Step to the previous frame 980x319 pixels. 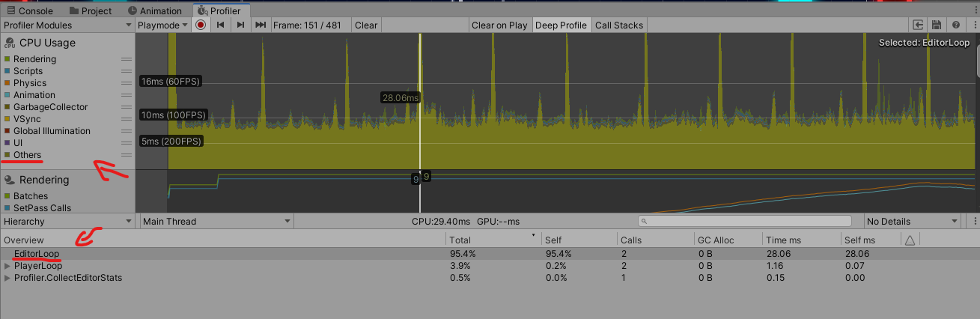pyautogui.click(x=221, y=25)
